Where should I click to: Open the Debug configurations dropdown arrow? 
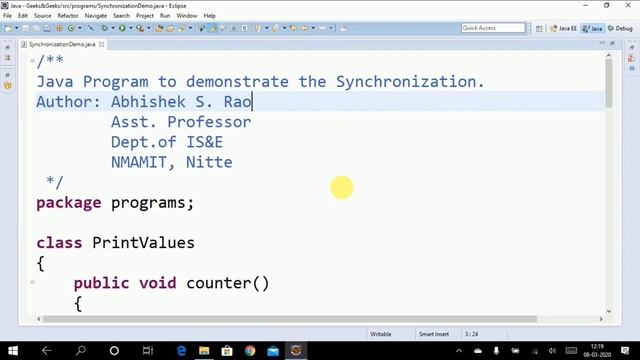click(x=113, y=28)
